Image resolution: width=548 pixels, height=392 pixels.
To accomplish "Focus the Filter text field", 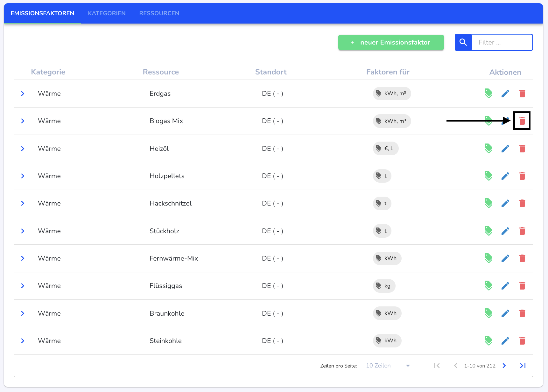I will [x=502, y=42].
